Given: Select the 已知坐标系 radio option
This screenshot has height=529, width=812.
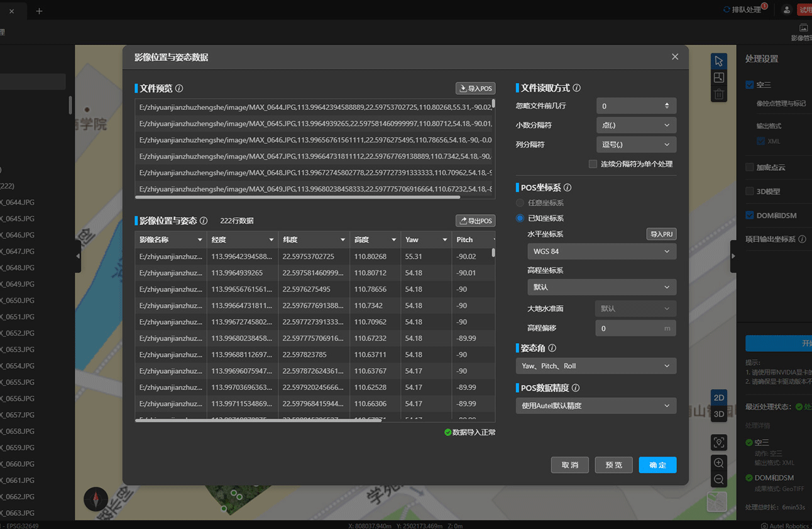Looking at the screenshot, I should pyautogui.click(x=520, y=218).
